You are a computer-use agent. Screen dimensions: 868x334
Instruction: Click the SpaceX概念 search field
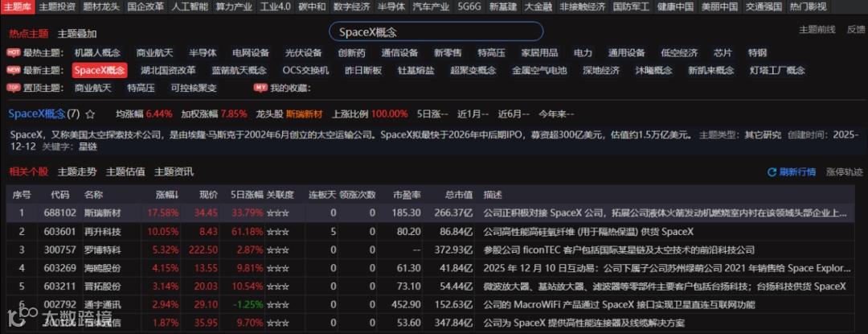point(436,31)
